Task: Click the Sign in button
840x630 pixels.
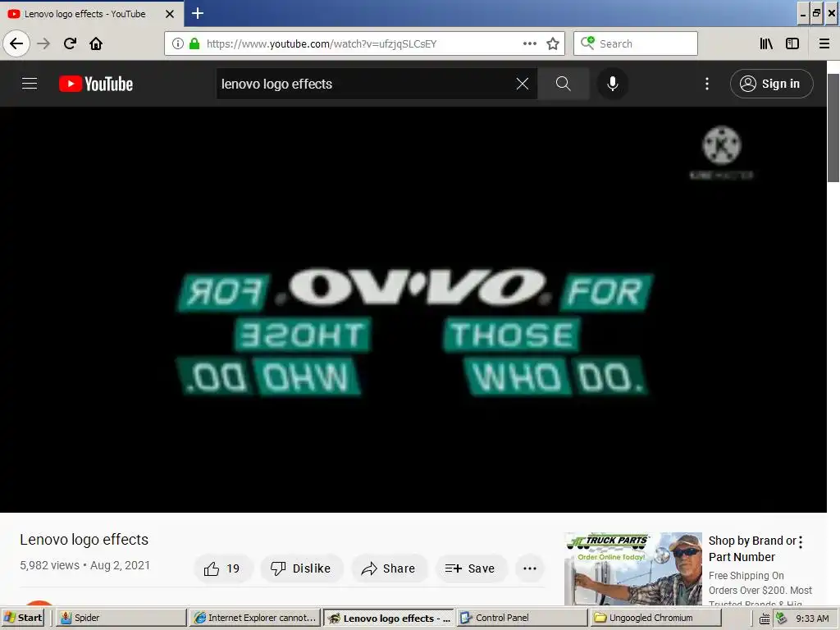Action: pyautogui.click(x=771, y=84)
